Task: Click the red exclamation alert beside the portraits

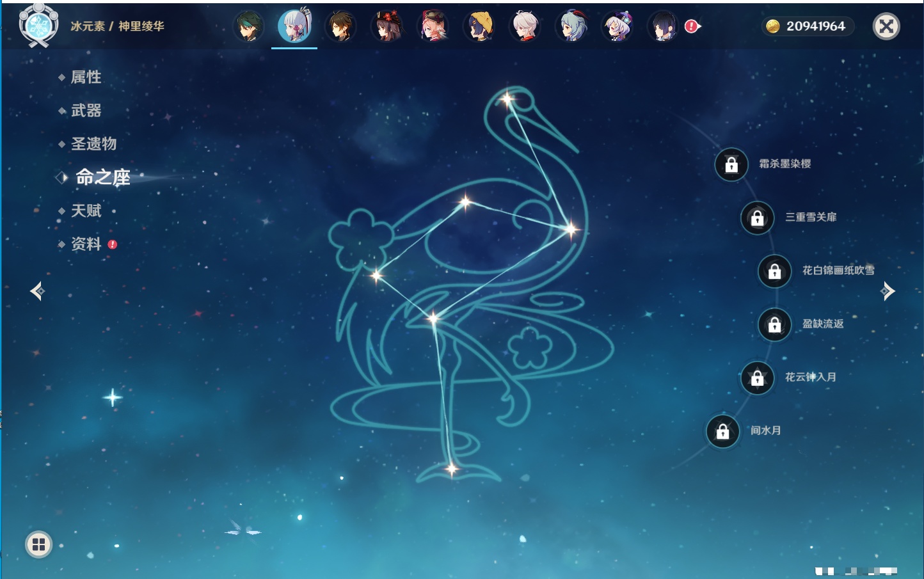Action: click(692, 26)
